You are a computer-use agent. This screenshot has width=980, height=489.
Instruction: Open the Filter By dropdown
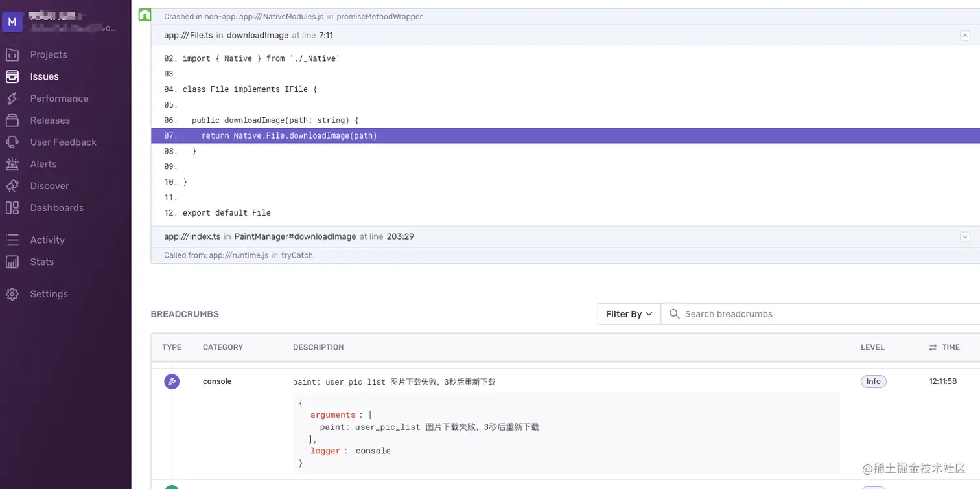[x=629, y=314]
